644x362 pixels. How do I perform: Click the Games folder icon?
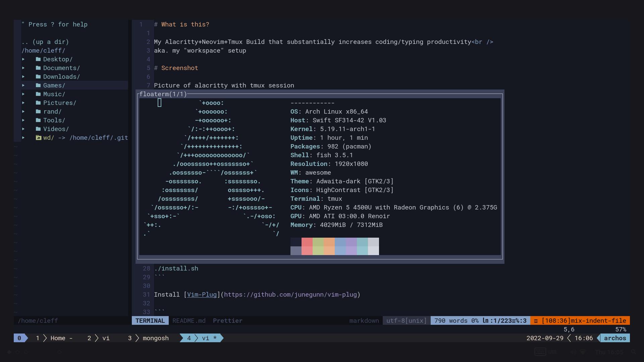[38, 85]
